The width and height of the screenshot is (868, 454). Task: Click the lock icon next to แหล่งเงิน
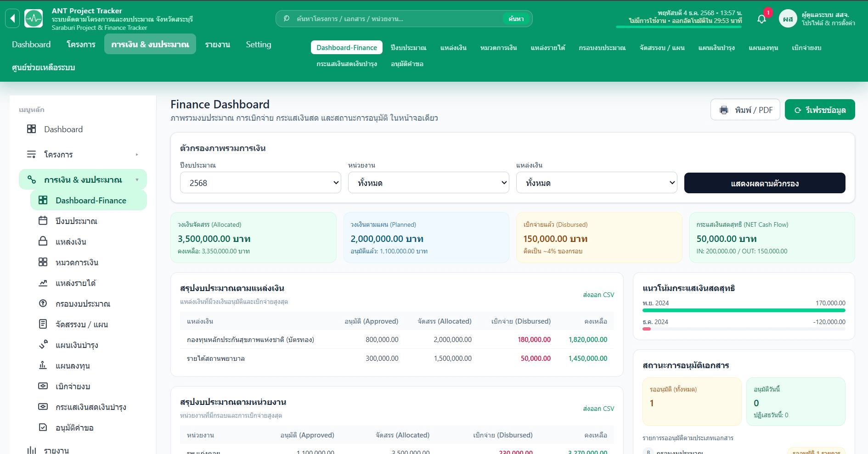(x=43, y=241)
